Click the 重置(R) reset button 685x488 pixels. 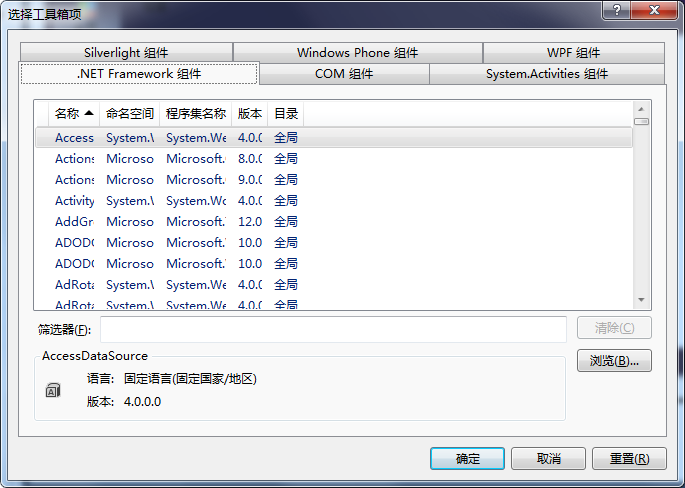(630, 458)
